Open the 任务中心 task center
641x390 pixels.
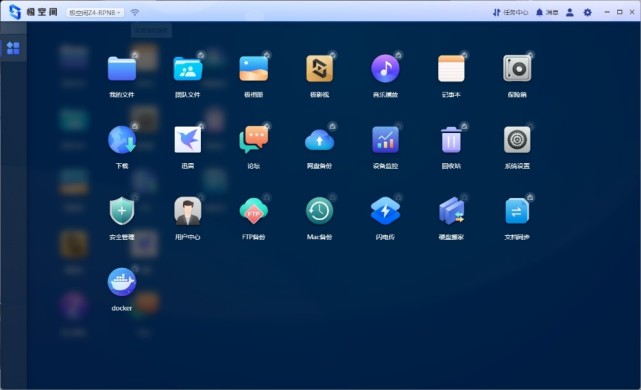[x=510, y=12]
